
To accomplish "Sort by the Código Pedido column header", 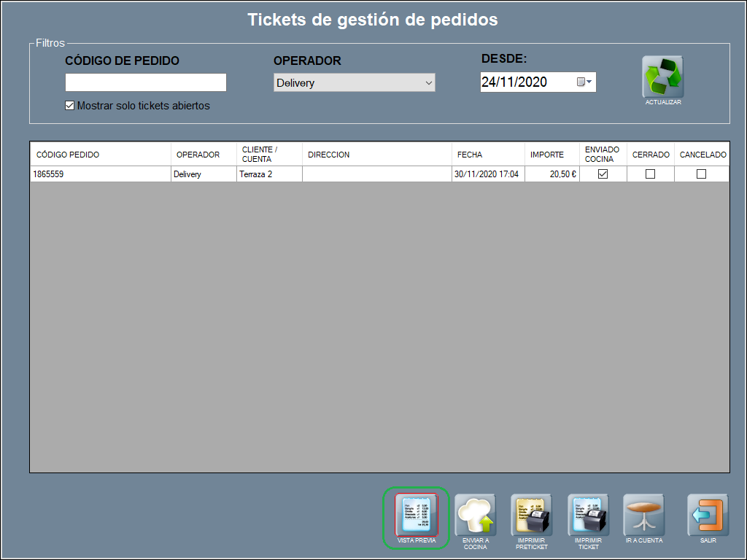I will pyautogui.click(x=68, y=155).
